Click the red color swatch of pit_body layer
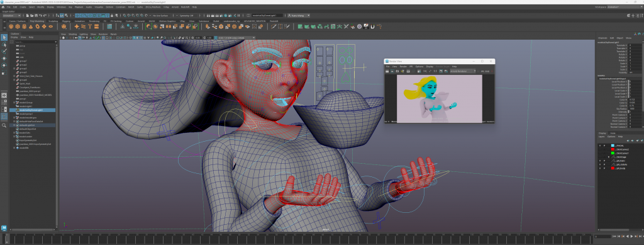The height and width of the screenshot is (245, 644). pyautogui.click(x=613, y=169)
